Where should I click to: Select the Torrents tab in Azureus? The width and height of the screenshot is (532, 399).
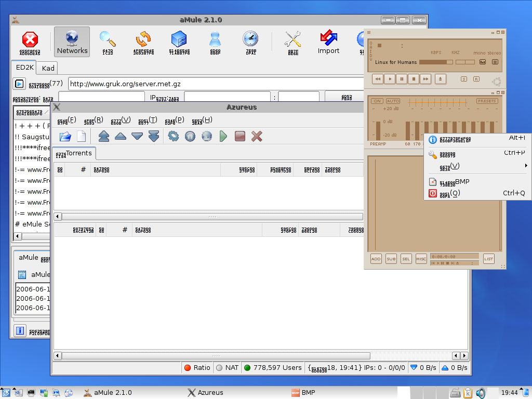click(x=74, y=153)
